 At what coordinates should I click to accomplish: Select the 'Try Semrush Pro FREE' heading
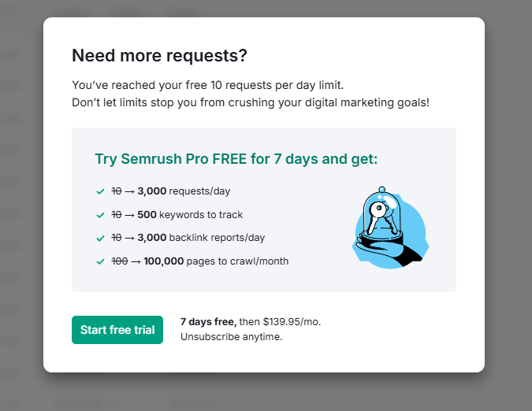pyautogui.click(x=236, y=159)
